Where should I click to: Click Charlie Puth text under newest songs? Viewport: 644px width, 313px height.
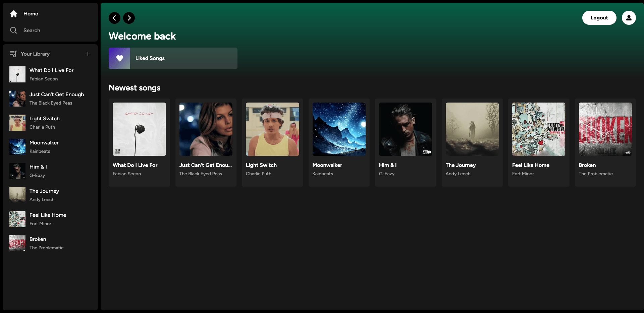tap(259, 174)
